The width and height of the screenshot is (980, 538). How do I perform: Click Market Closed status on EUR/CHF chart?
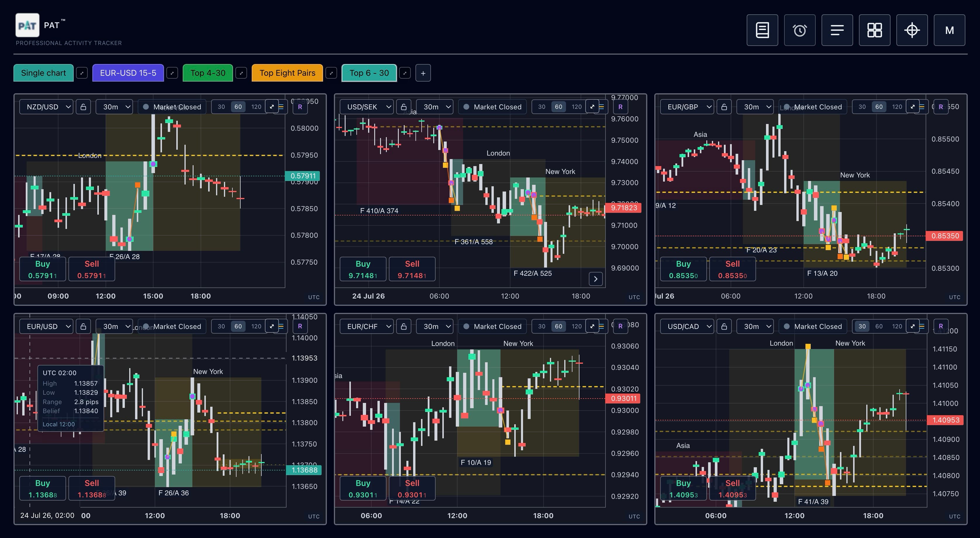(x=493, y=326)
